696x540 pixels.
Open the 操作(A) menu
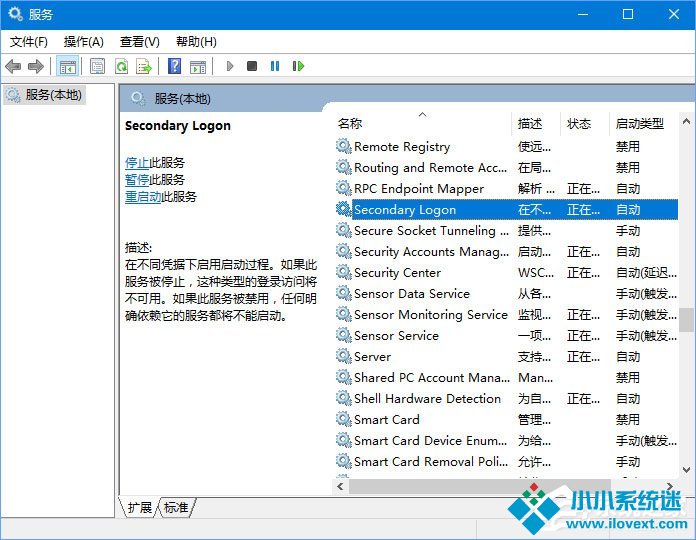click(x=83, y=42)
